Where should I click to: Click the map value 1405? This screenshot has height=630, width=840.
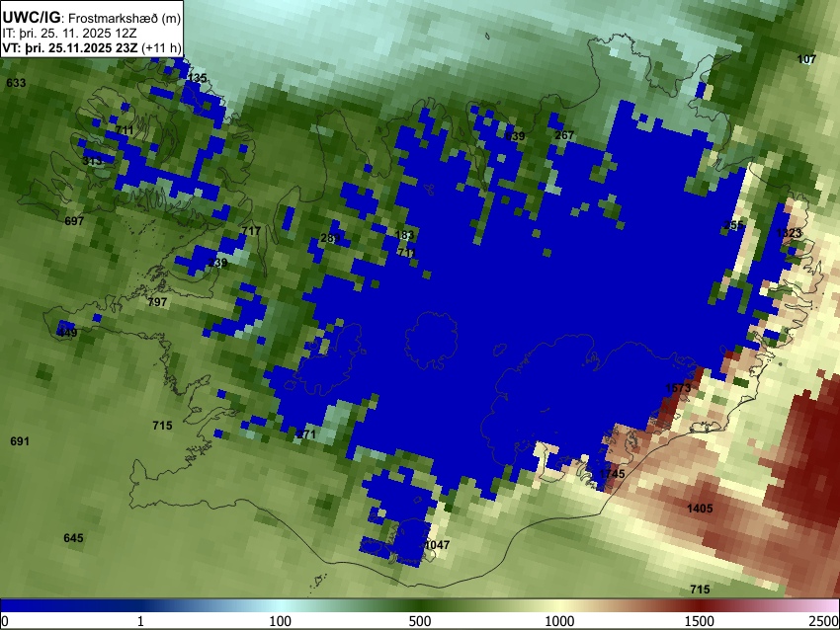(x=700, y=509)
